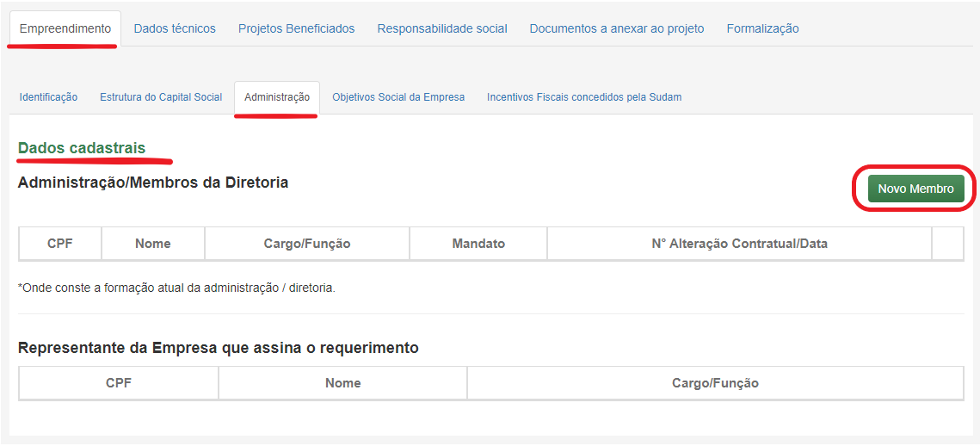Open Documentos a anexar ao projeto tab

pos(617,28)
